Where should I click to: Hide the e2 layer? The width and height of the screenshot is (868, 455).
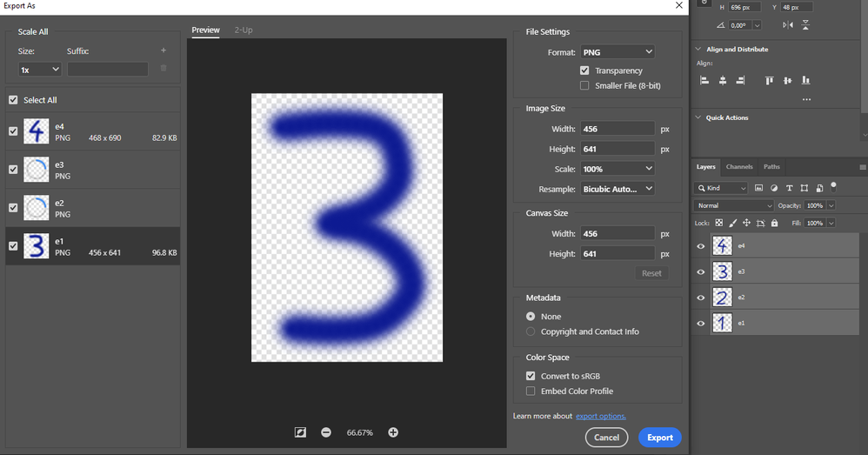701,298
